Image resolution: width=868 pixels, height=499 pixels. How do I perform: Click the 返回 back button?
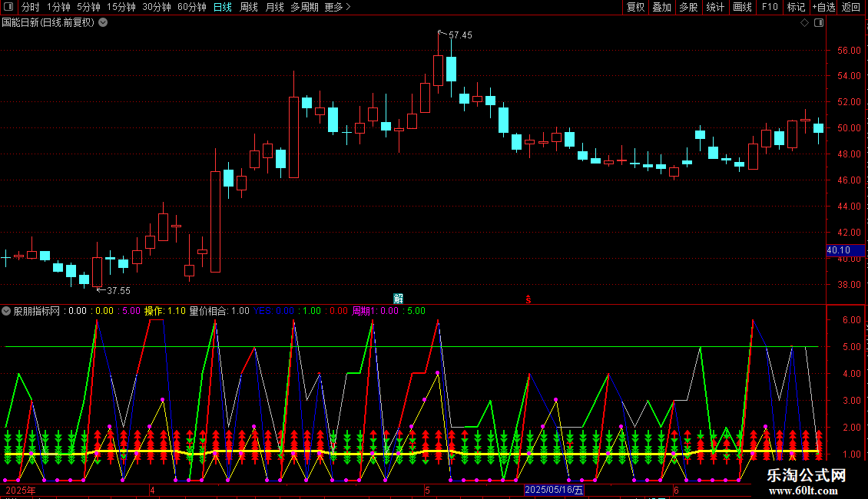point(851,7)
